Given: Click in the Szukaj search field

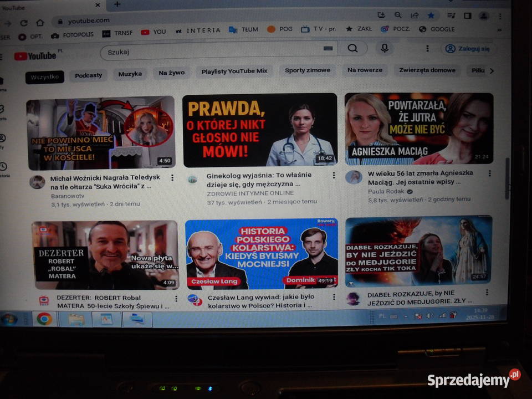Looking at the screenshot, I should tap(211, 52).
